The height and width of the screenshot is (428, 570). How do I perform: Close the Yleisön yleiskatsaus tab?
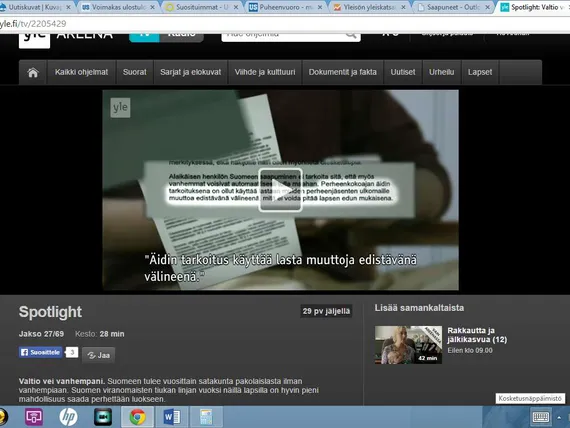click(403, 7)
